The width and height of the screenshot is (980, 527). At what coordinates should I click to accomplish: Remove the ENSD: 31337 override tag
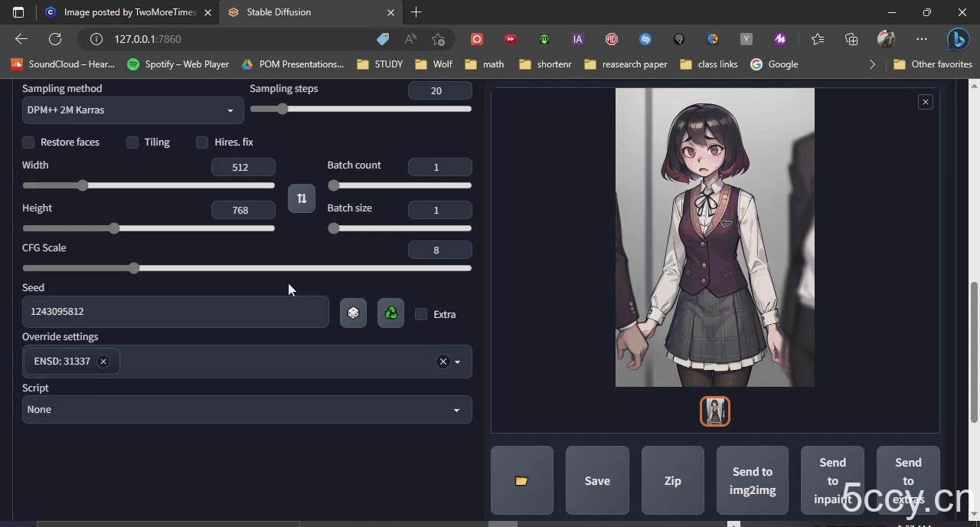coord(103,362)
